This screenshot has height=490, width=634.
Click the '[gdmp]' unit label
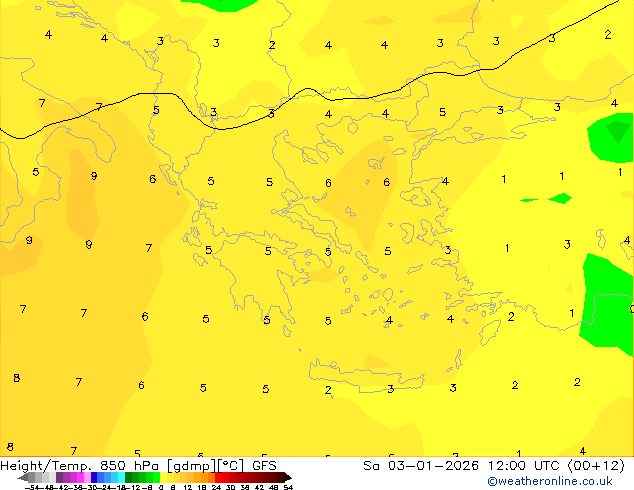tap(192, 466)
